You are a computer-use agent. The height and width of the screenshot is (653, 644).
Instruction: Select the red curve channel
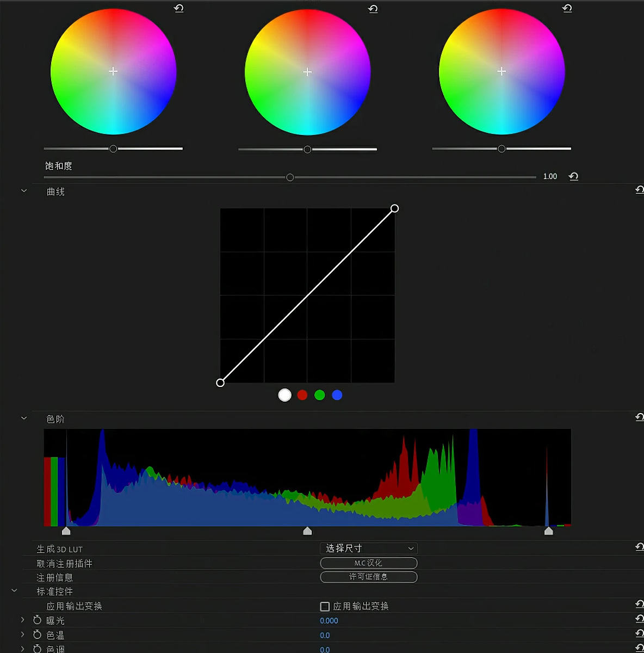coord(302,395)
